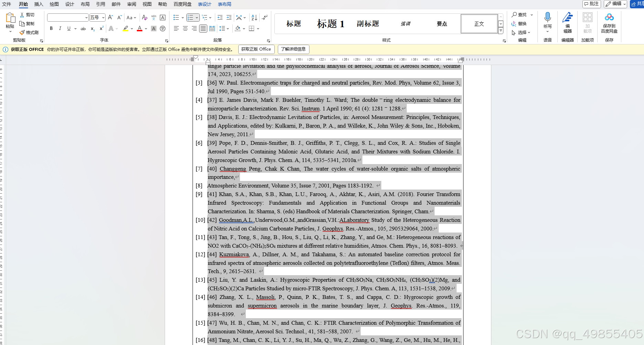Increase paragraph indent
The width and height of the screenshot is (644, 345).
pyautogui.click(x=229, y=18)
